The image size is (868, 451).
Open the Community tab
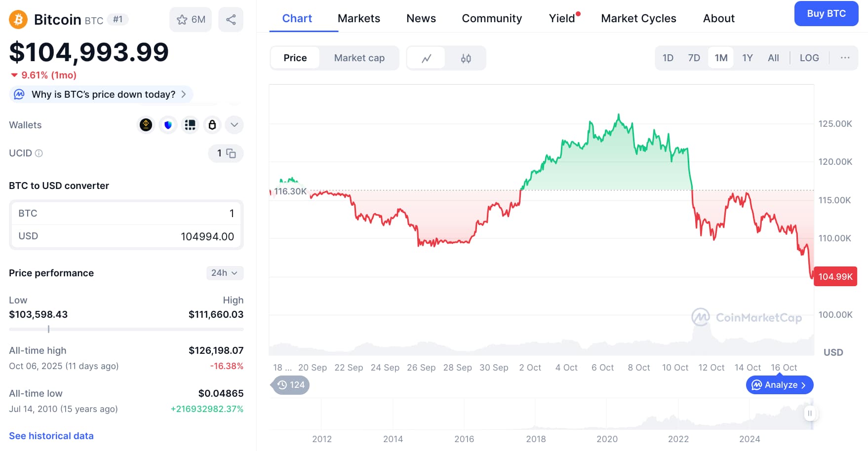point(492,18)
